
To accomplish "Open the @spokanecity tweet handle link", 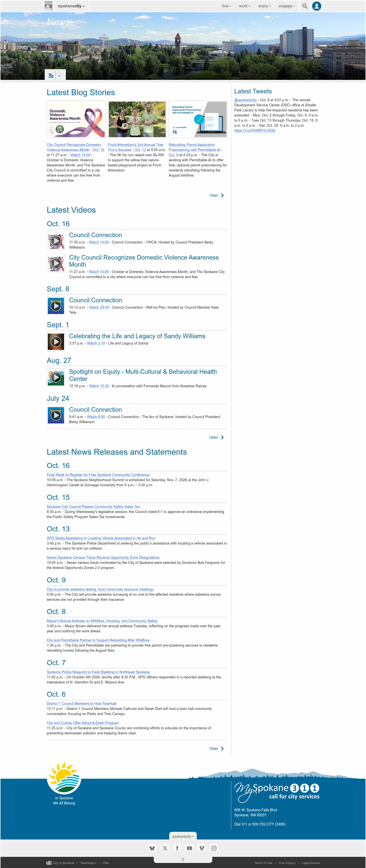I will [246, 100].
